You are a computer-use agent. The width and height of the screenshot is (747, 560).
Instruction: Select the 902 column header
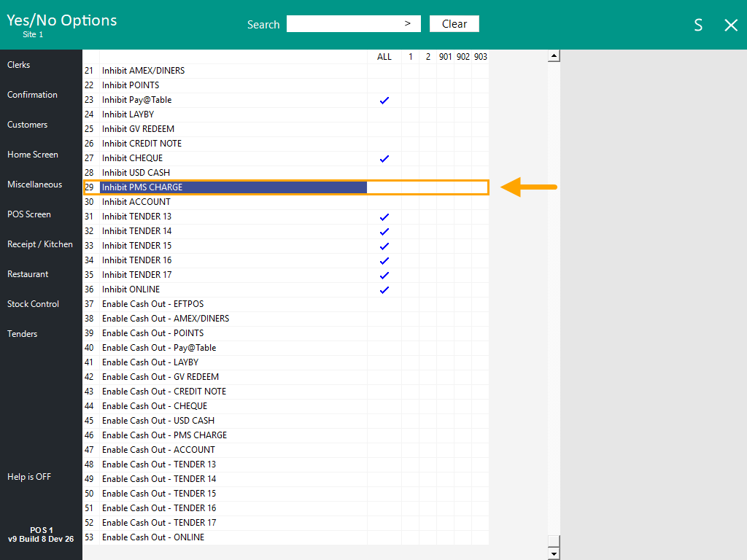(463, 57)
